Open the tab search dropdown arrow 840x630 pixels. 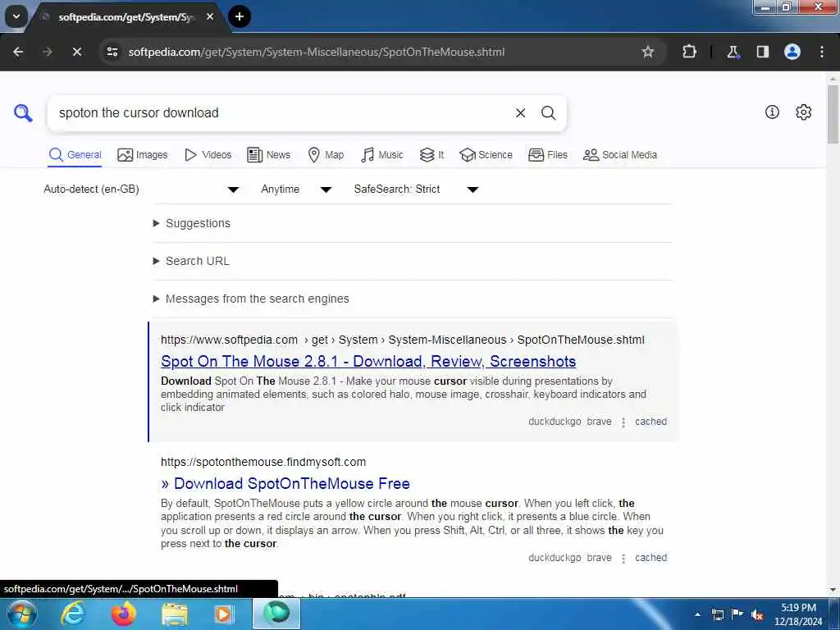click(16, 16)
